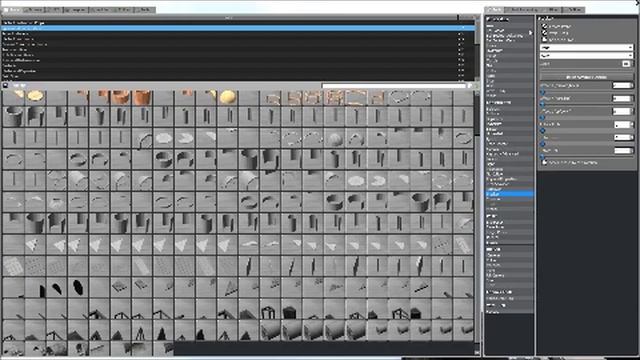Open the upper white combo box in properties panel
Image resolution: width=640 pixels, height=360 pixels.
pos(586,48)
